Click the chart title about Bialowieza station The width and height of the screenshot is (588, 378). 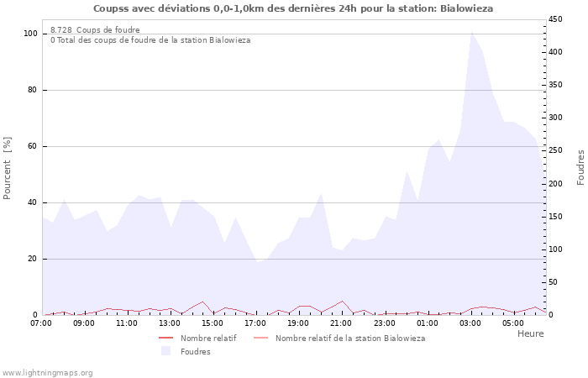(x=293, y=8)
